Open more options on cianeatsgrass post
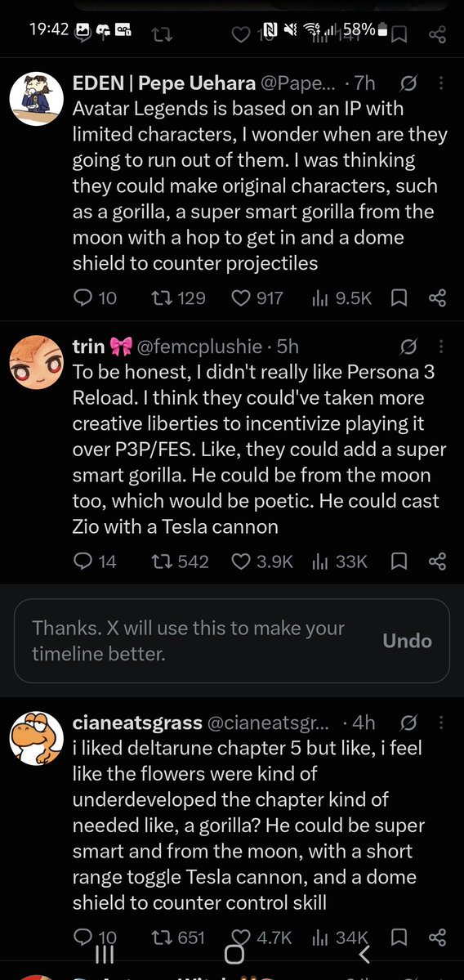The height and width of the screenshot is (980, 464). 441,723
